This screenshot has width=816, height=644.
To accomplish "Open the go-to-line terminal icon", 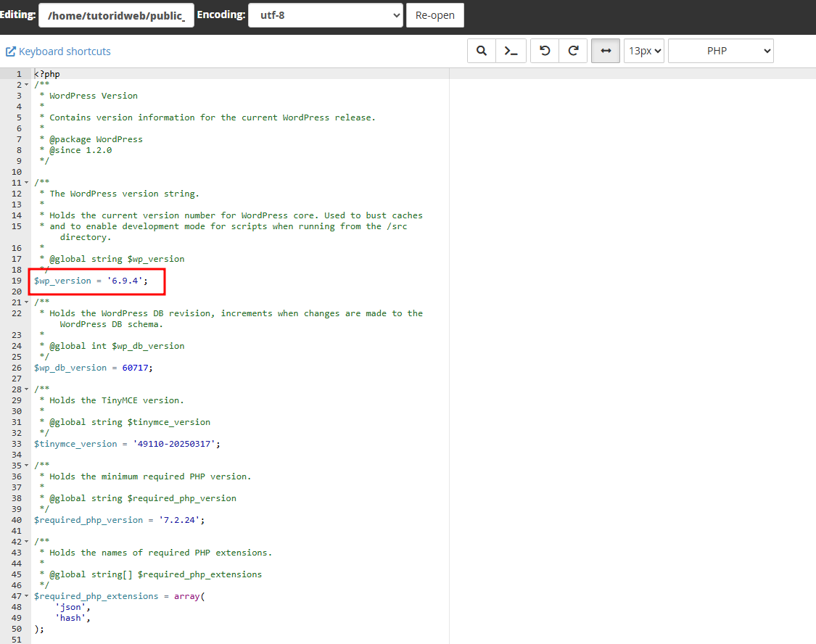I will (511, 51).
